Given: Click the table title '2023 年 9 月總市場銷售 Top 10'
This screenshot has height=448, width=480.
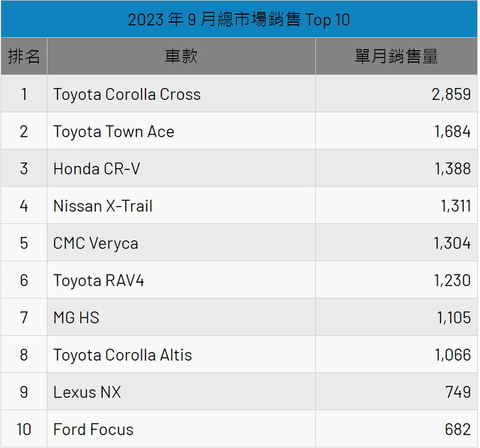Looking at the screenshot, I should 239,19.
